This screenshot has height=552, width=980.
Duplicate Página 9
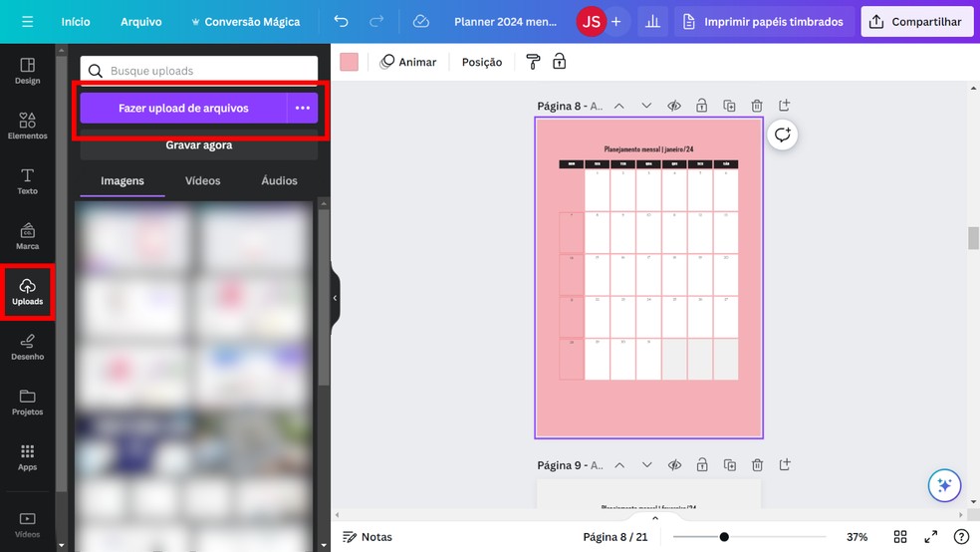click(730, 465)
